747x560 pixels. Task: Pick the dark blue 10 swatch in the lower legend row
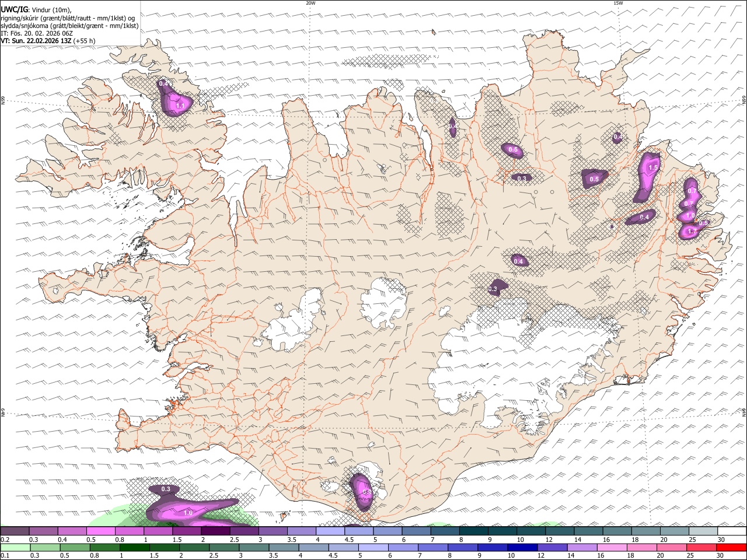522,547
